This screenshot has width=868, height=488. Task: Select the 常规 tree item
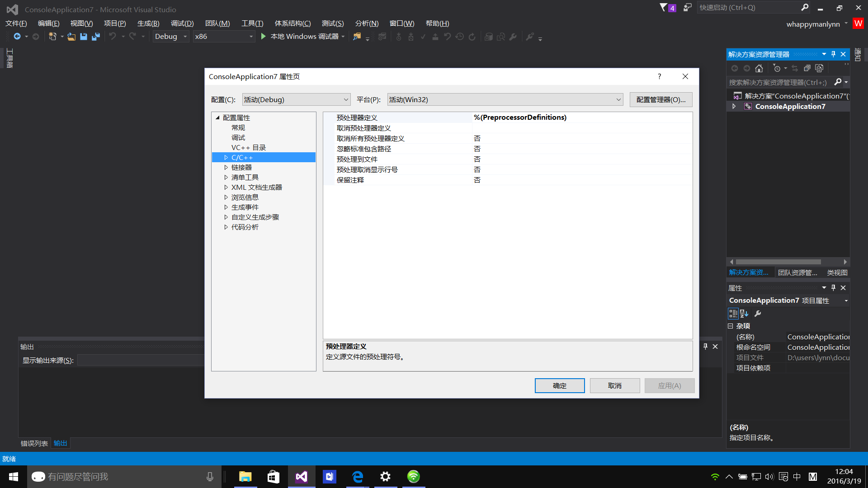point(238,128)
